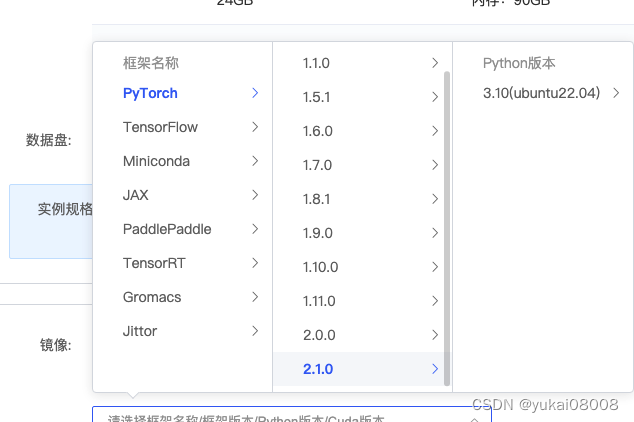Select Jittor framework option
This screenshot has height=422, width=634.
[182, 331]
